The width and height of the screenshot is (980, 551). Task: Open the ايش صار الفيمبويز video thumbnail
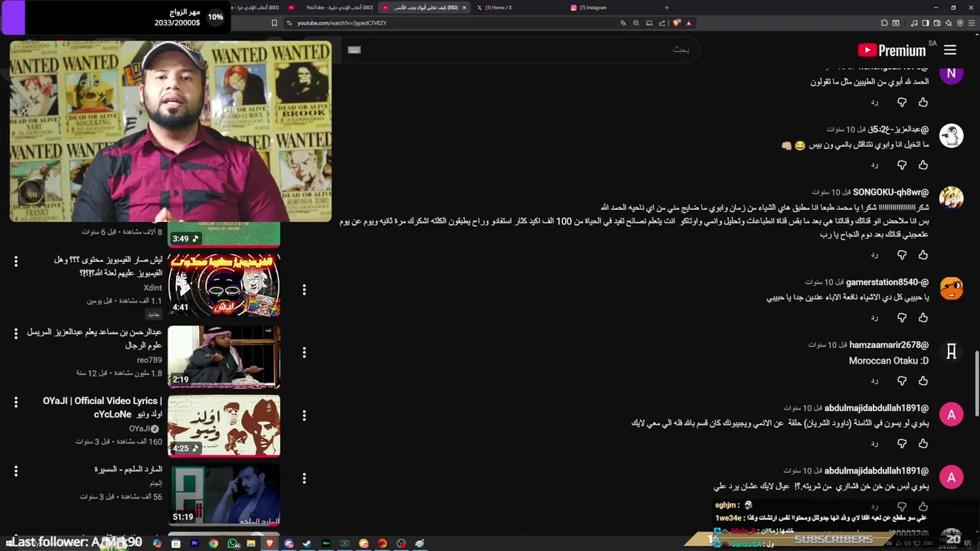tap(224, 284)
